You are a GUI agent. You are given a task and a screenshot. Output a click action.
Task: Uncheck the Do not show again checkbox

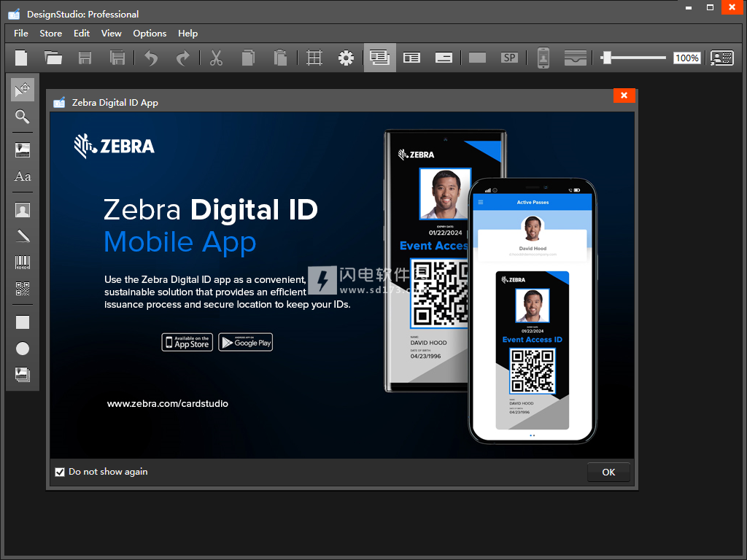click(x=60, y=472)
